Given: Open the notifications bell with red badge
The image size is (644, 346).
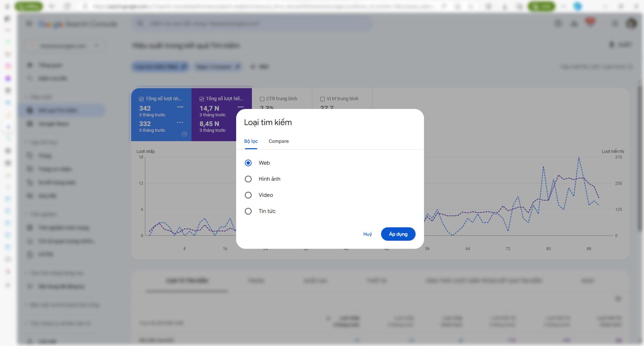Looking at the screenshot, I should pos(590,22).
